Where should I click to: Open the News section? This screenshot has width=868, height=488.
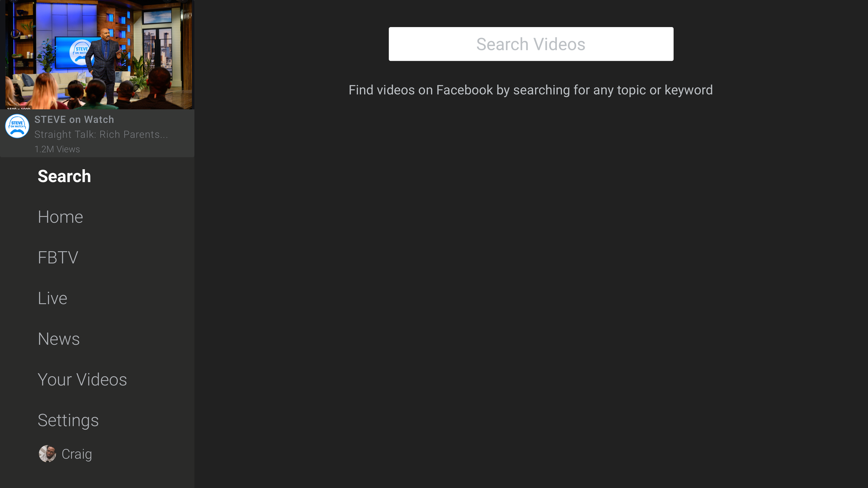click(59, 339)
